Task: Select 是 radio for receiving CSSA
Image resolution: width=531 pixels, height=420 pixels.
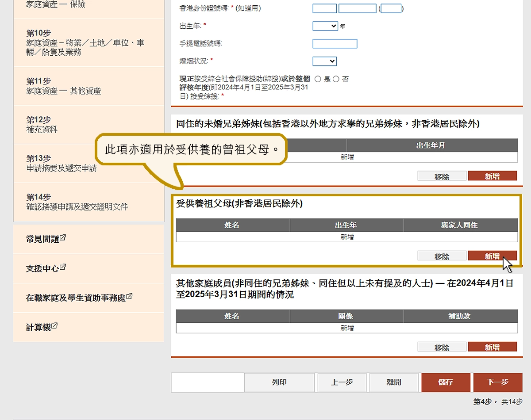Action: pyautogui.click(x=318, y=79)
